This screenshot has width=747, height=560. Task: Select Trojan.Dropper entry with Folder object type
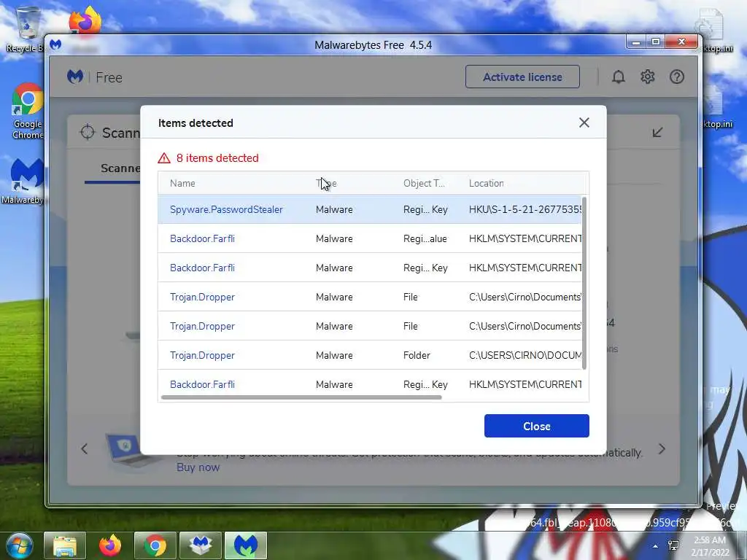coord(370,355)
